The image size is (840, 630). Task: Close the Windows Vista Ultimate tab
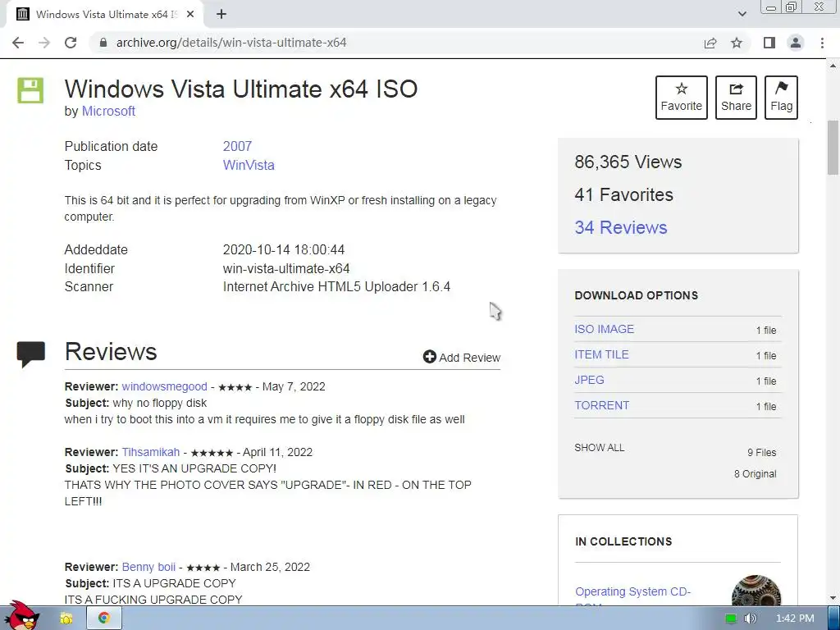coord(190,15)
